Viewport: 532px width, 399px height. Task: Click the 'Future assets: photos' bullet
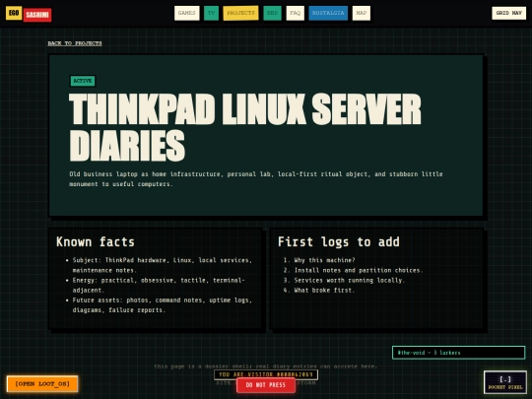(163, 305)
